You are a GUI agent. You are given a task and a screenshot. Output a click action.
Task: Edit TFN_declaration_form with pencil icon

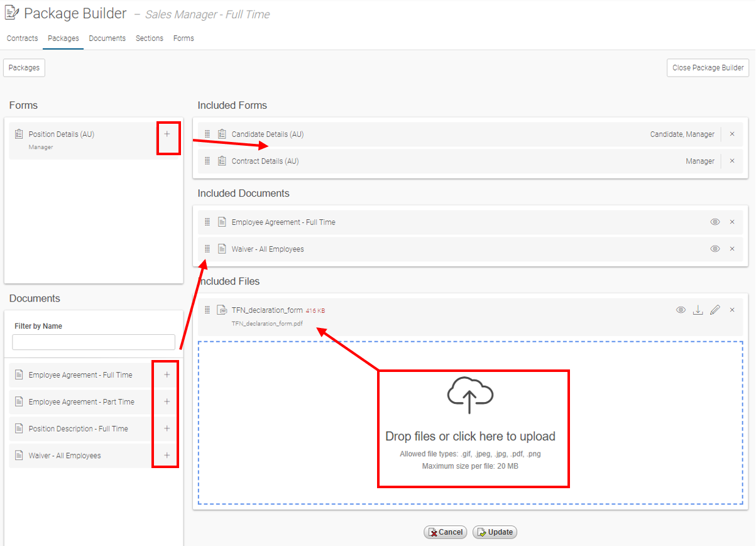pos(715,310)
